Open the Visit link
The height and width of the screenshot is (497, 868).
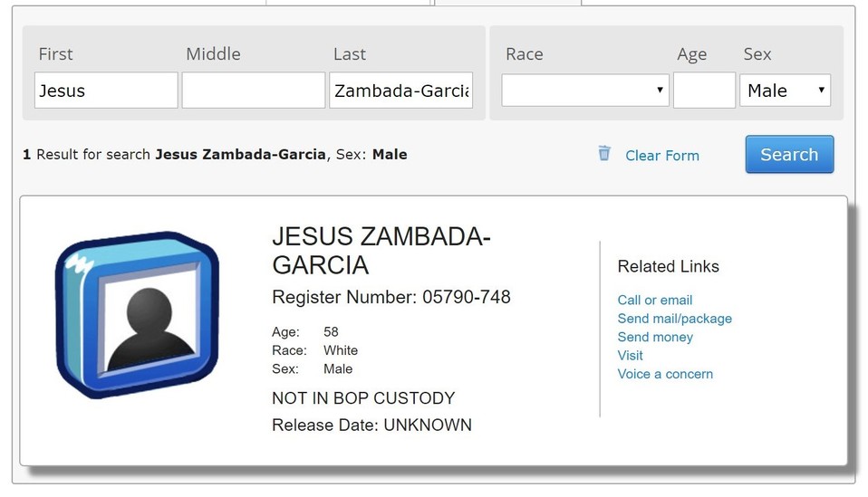630,356
